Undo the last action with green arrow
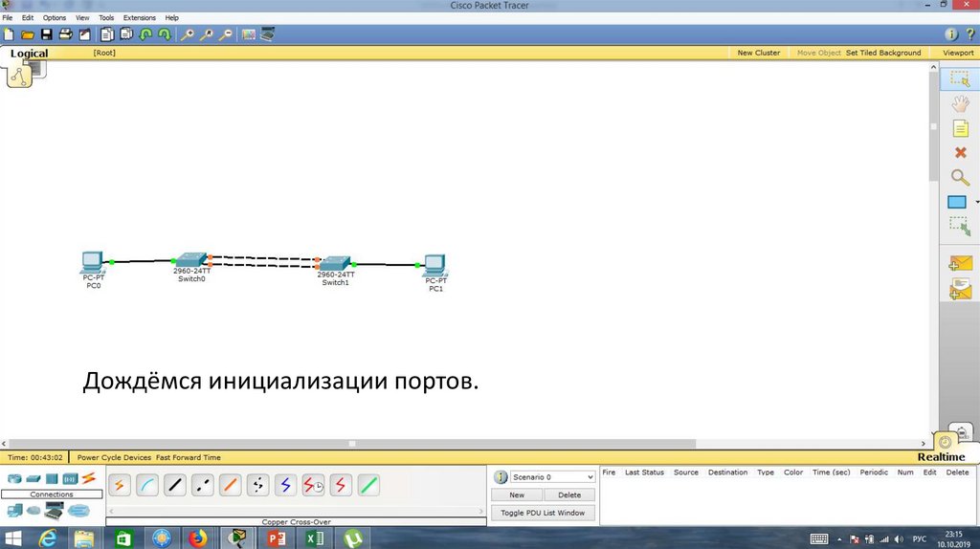Viewport: 980px width, 549px height. coord(145,34)
